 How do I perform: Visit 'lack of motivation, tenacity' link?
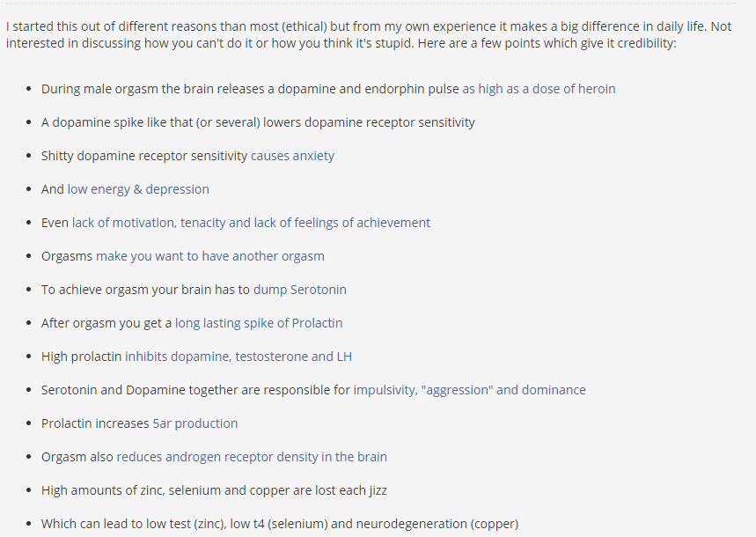coord(251,223)
